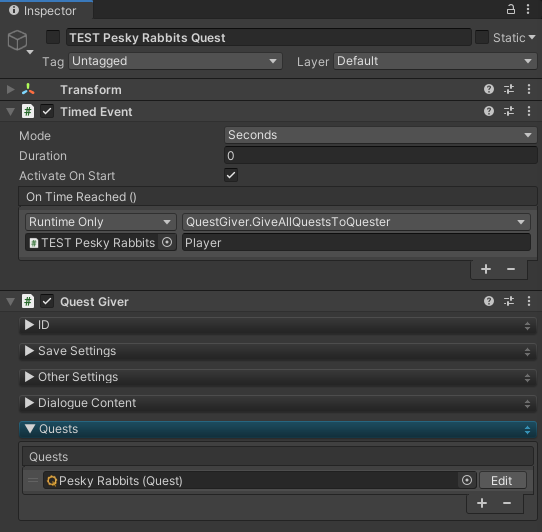
Task: Open Timed Event help reference icon
Action: tap(489, 111)
